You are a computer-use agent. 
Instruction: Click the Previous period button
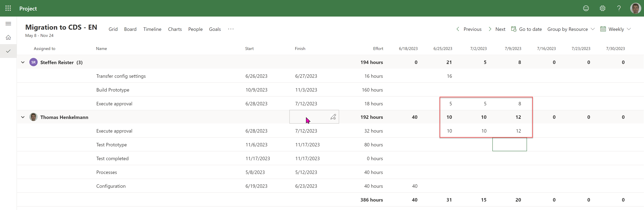(x=469, y=29)
